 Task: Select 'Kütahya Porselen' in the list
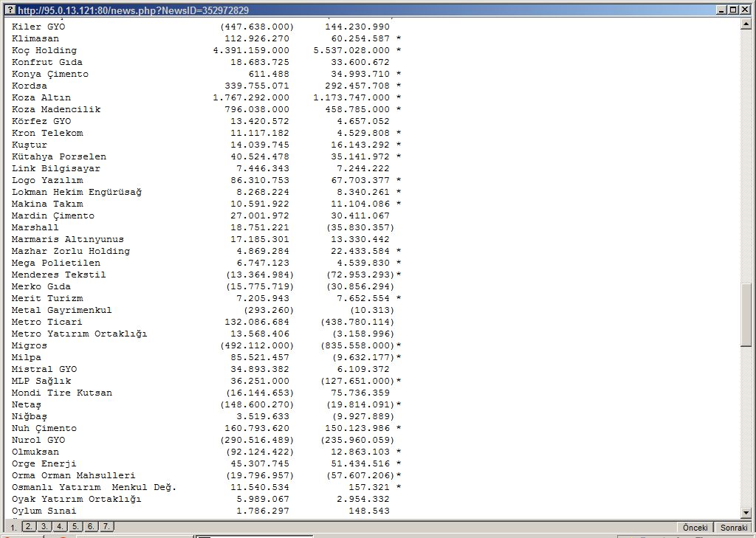(x=59, y=156)
